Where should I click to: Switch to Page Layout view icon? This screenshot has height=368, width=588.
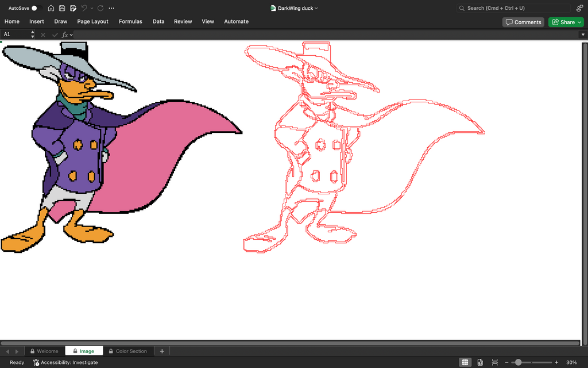click(x=480, y=362)
